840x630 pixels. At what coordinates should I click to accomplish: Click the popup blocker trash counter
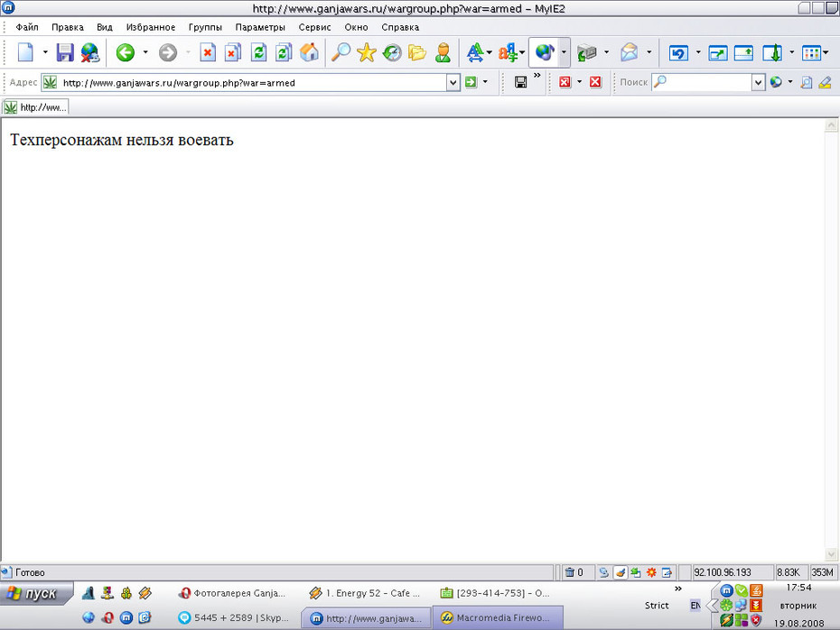[574, 572]
